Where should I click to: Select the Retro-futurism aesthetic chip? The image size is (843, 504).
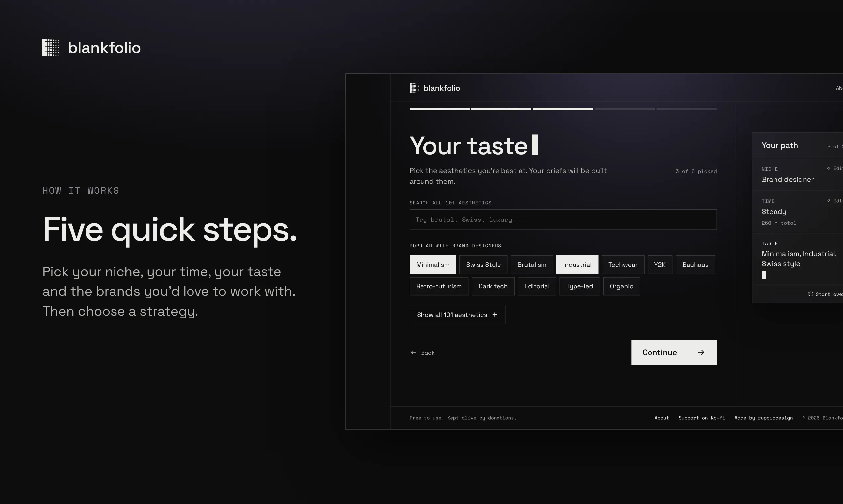pyautogui.click(x=439, y=286)
